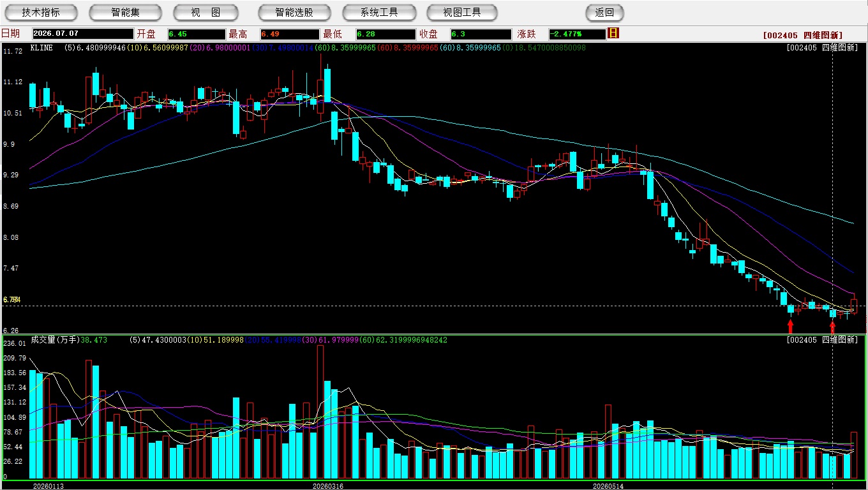Click the 系统工具 button
The height and width of the screenshot is (490, 868).
click(379, 13)
